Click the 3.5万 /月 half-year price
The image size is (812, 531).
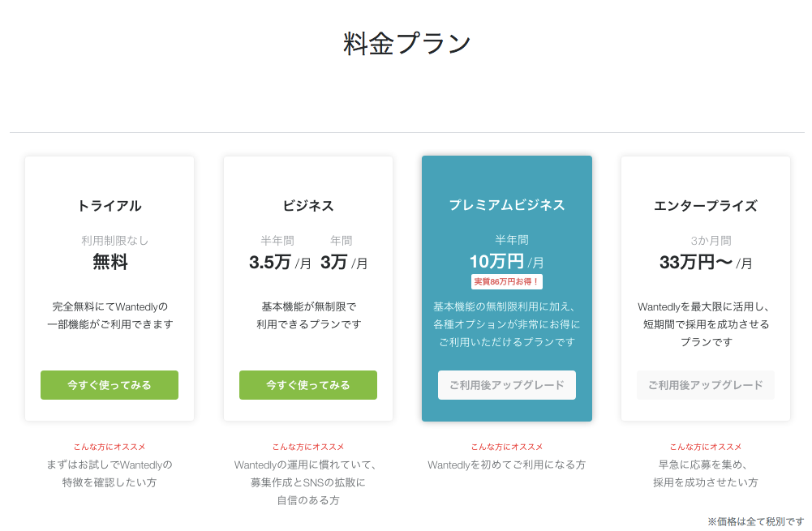(280, 263)
